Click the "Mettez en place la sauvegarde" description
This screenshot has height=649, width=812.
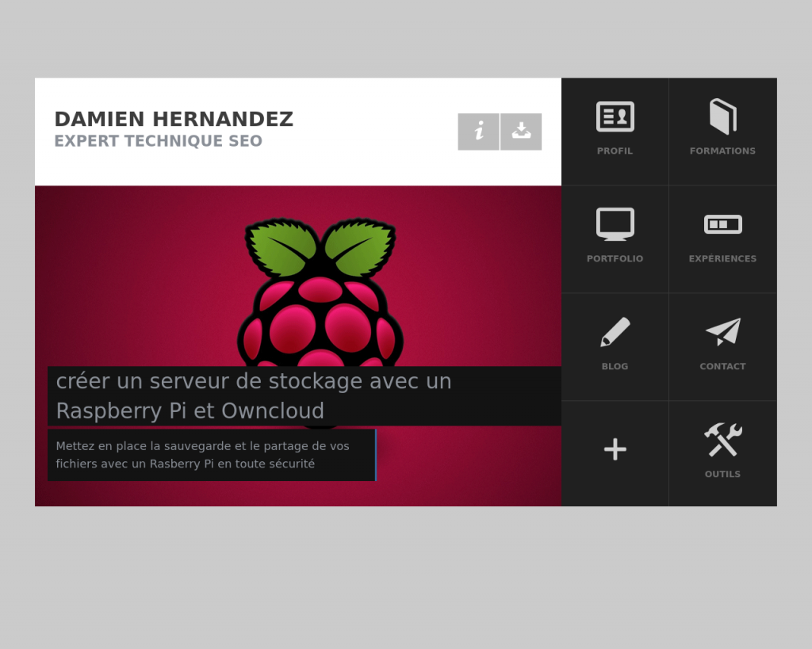click(x=203, y=455)
